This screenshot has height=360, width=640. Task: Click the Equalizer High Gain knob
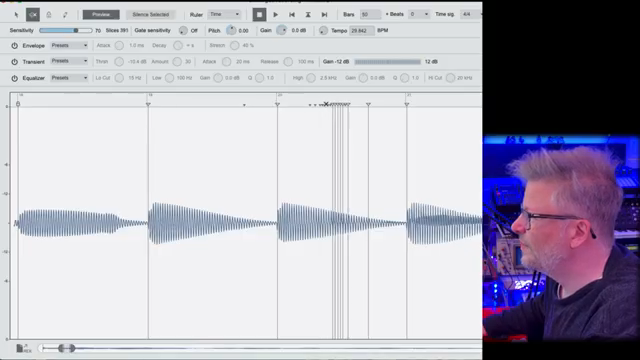363,78
